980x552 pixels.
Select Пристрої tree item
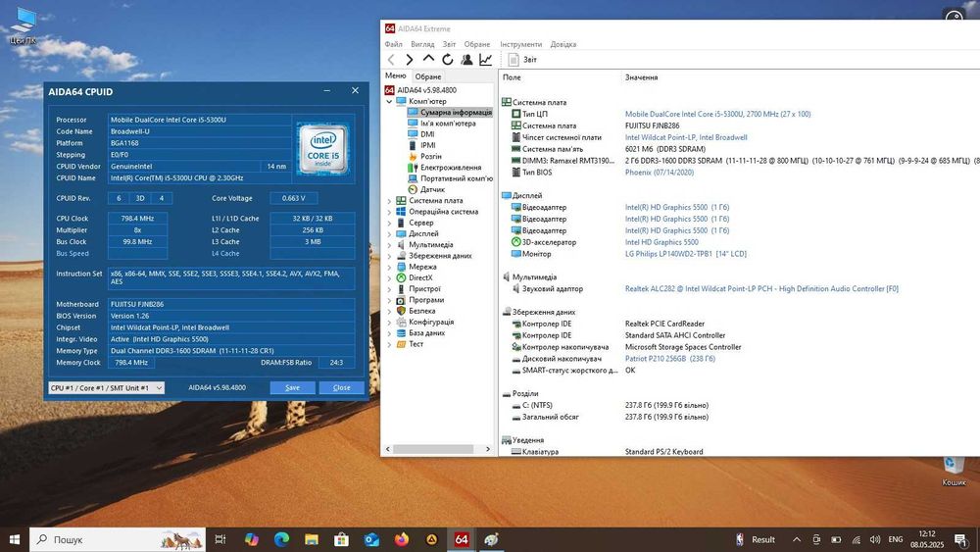(x=424, y=289)
